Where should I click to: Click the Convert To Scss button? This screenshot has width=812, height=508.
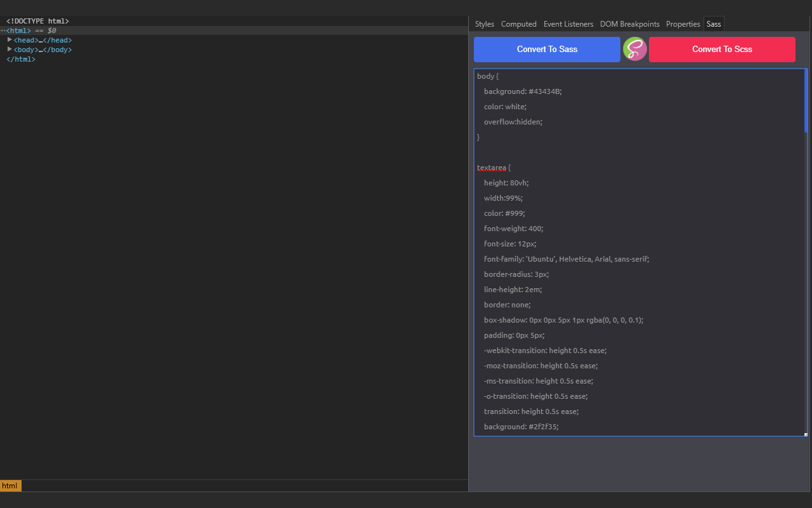pos(722,49)
